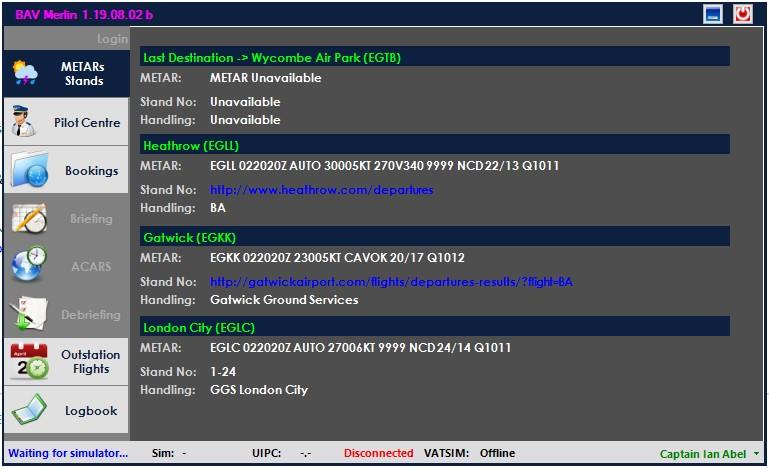Image resolution: width=769 pixels, height=469 pixels.
Task: Click the METARs Stands weather cloud icon
Action: [x=26, y=73]
